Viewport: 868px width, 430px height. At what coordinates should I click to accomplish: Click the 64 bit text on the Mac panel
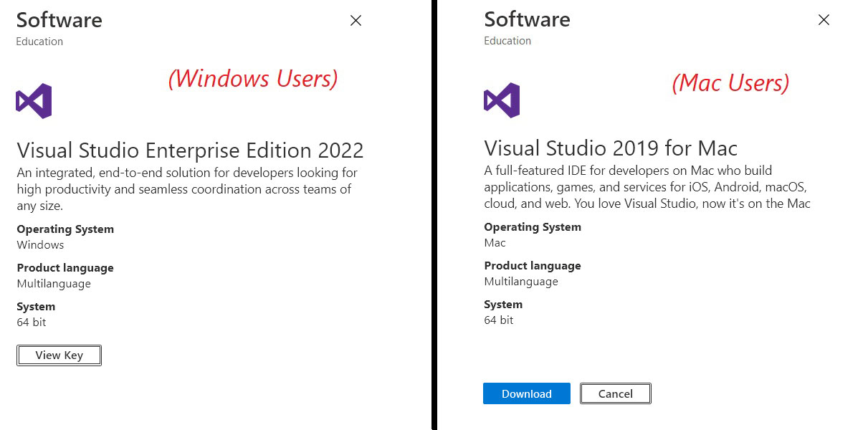tap(498, 320)
